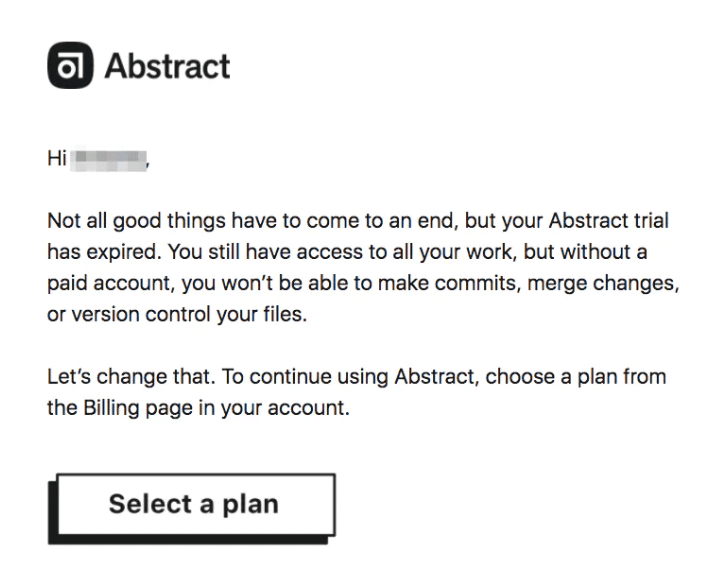
Task: Click the phrase has expired
Action: 96,252
